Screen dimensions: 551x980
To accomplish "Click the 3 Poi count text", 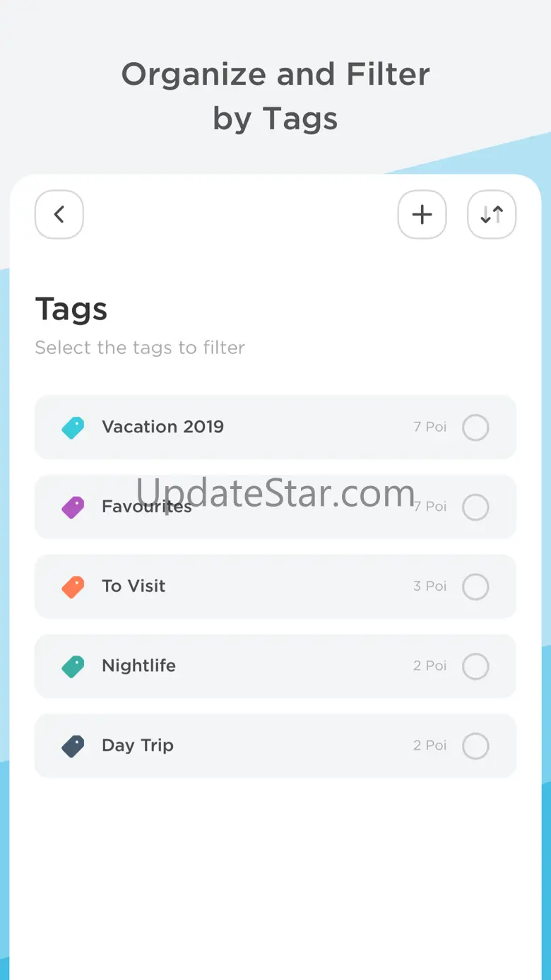I will click(429, 586).
